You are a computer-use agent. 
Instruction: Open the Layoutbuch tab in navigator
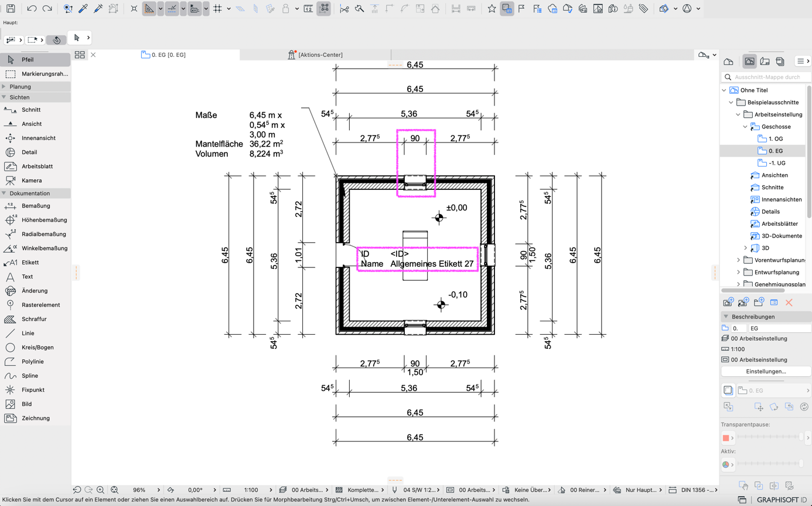pyautogui.click(x=765, y=62)
